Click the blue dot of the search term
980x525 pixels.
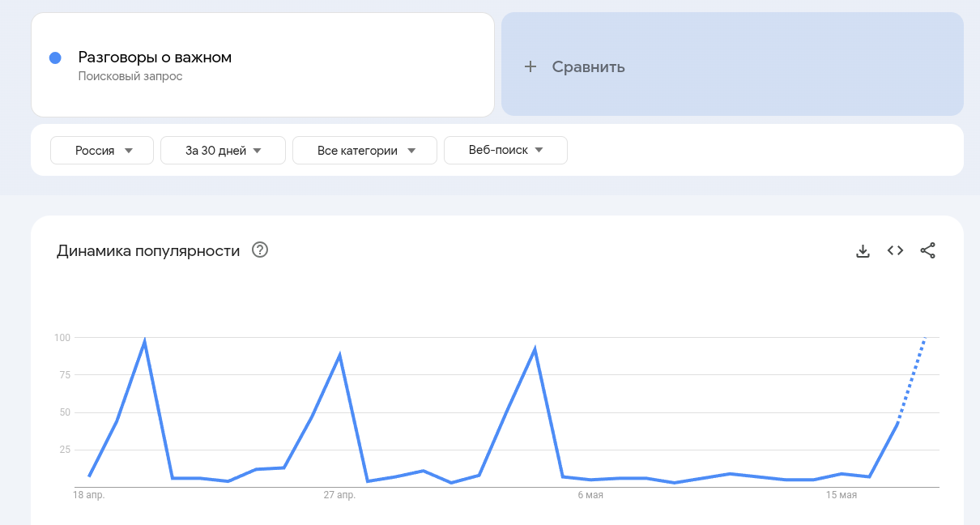(x=55, y=58)
